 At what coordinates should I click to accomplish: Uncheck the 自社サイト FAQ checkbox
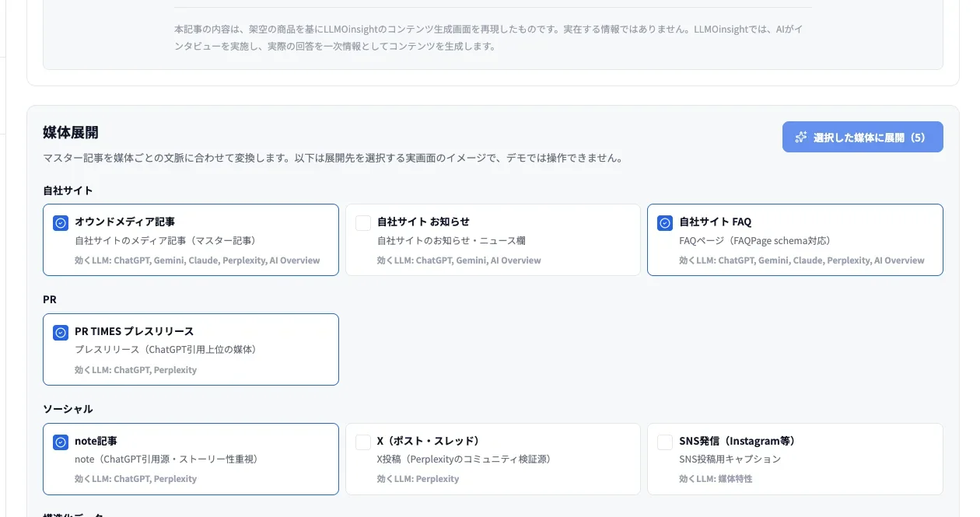tap(665, 223)
